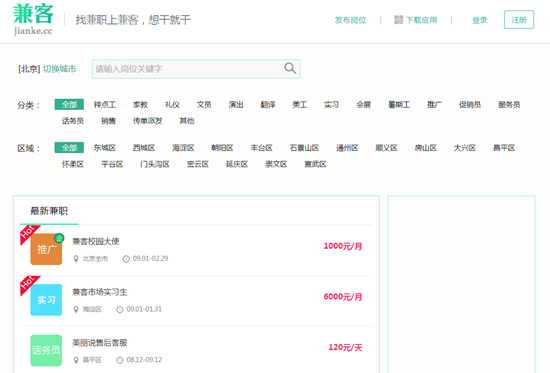Filter category by 演出
This screenshot has width=550, height=373.
coord(236,105)
